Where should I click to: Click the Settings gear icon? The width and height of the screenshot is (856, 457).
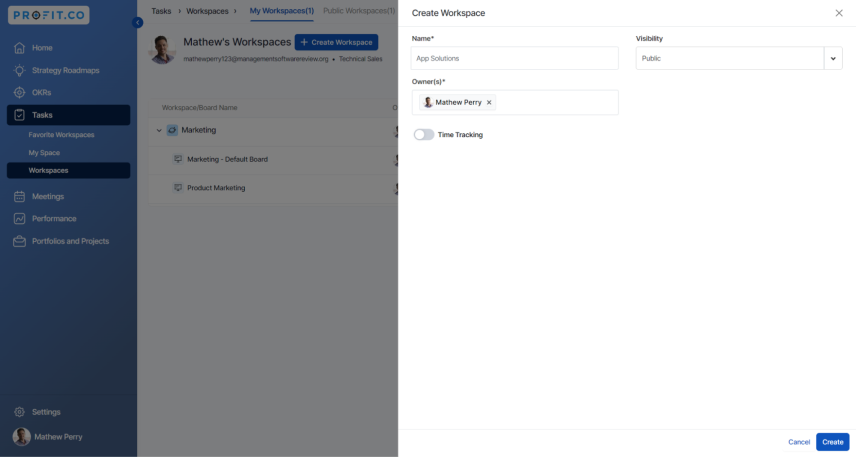(x=19, y=412)
